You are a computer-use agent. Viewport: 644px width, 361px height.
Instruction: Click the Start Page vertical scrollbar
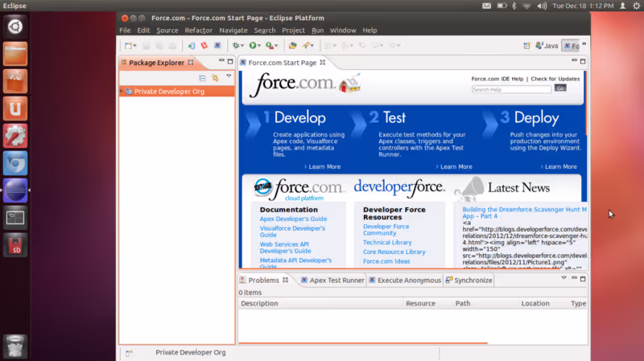585,103
